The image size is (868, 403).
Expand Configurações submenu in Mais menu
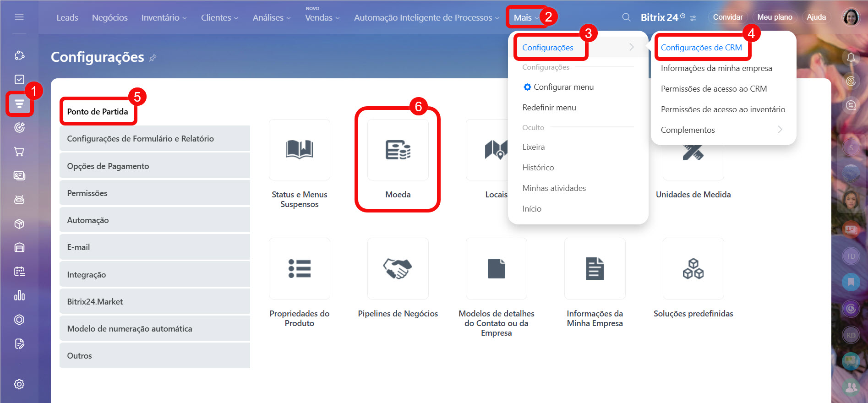[578, 47]
